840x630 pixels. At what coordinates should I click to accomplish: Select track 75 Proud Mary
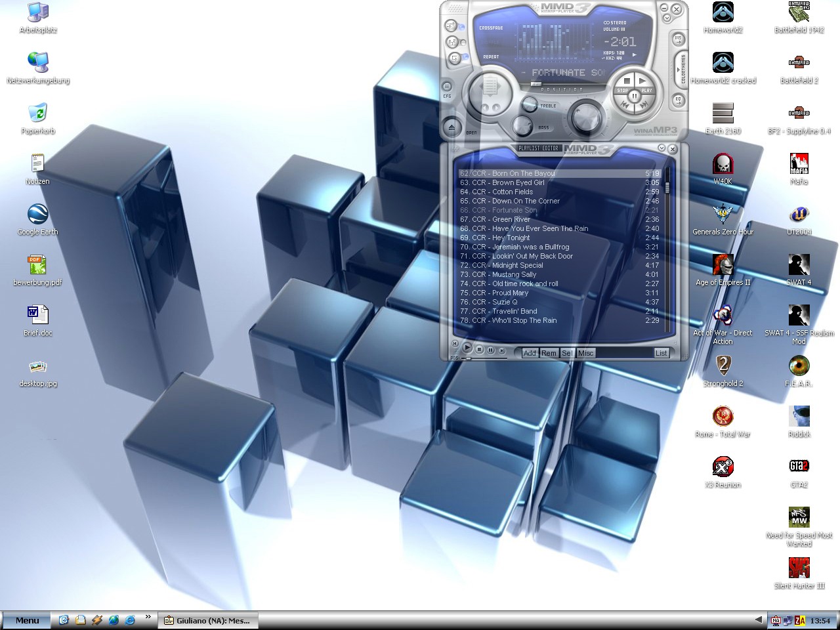[x=559, y=293]
